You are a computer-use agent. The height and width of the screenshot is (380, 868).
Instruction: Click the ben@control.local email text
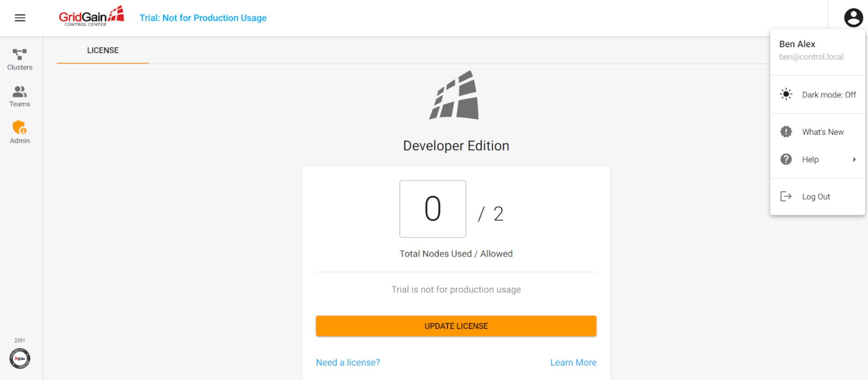tap(811, 57)
